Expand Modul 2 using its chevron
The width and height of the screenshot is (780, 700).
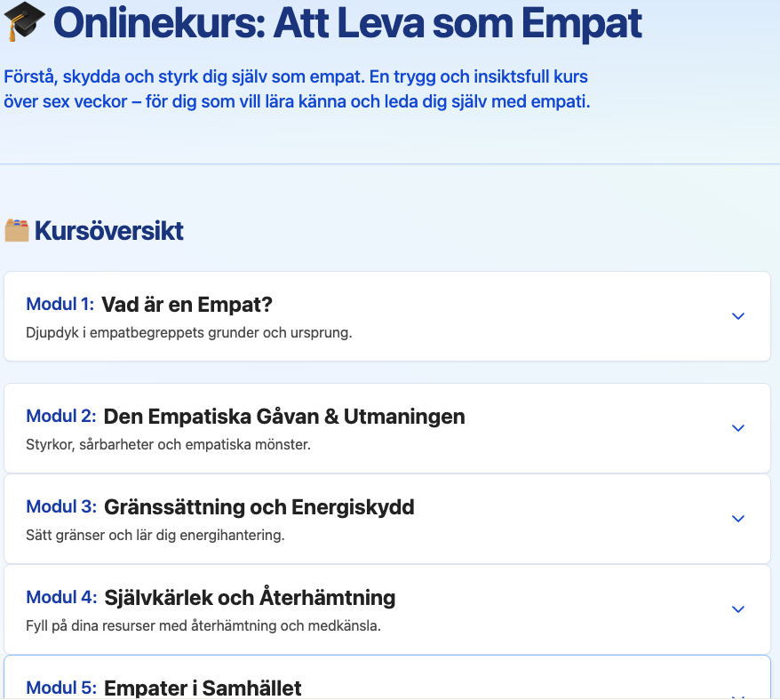click(x=738, y=428)
